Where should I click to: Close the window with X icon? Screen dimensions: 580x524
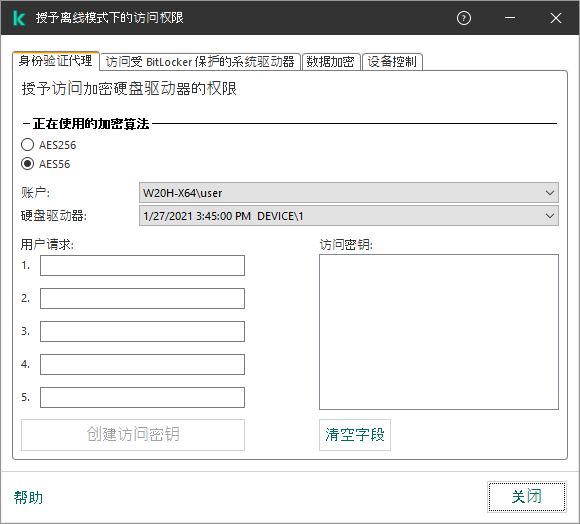pos(556,18)
